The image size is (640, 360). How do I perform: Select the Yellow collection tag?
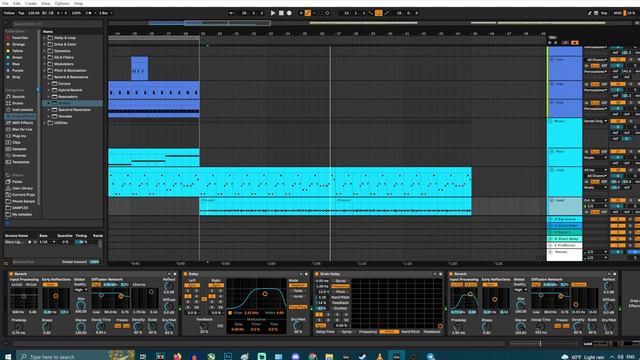coord(18,51)
